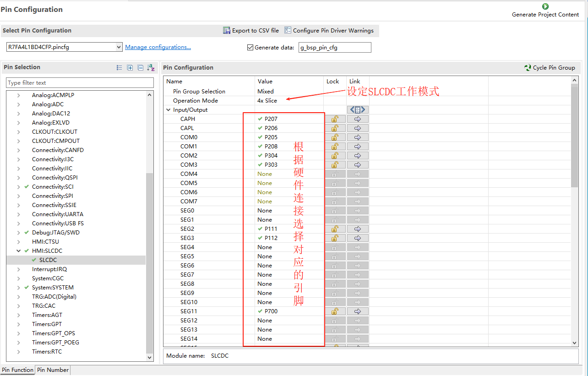588x376 pixels.
Task: Click the Cycle Pin Group icon
Action: (x=528, y=67)
